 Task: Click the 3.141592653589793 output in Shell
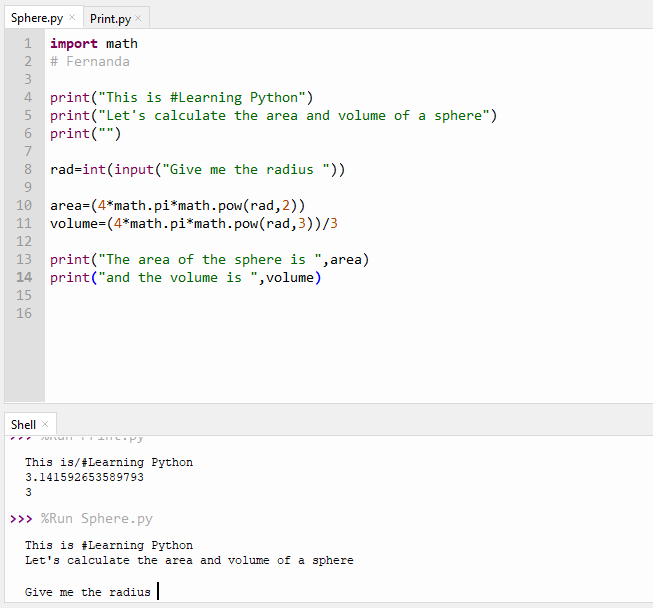[x=84, y=478]
